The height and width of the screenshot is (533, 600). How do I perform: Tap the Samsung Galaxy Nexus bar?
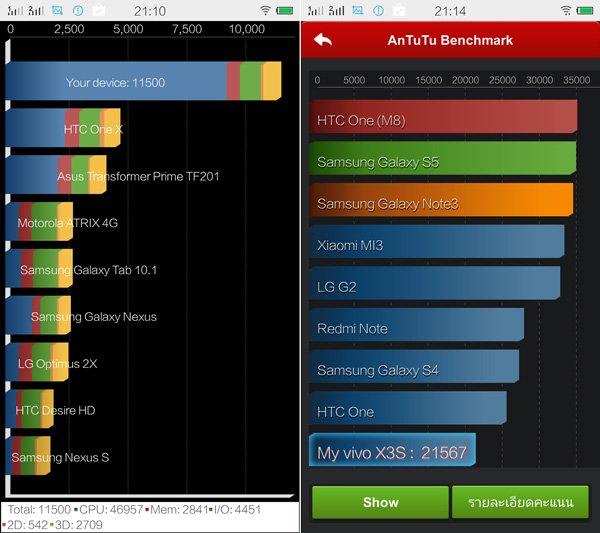pos(38,315)
